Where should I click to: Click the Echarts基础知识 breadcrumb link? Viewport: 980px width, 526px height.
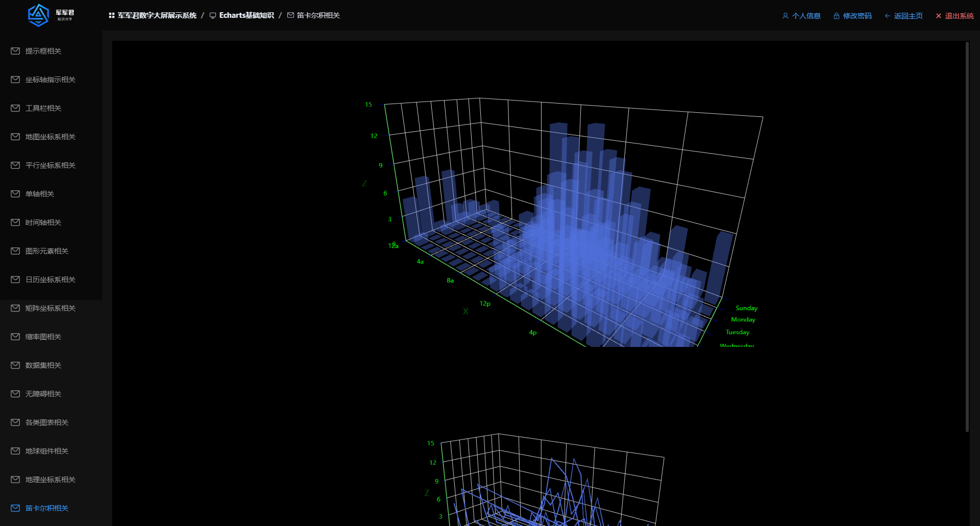(246, 16)
